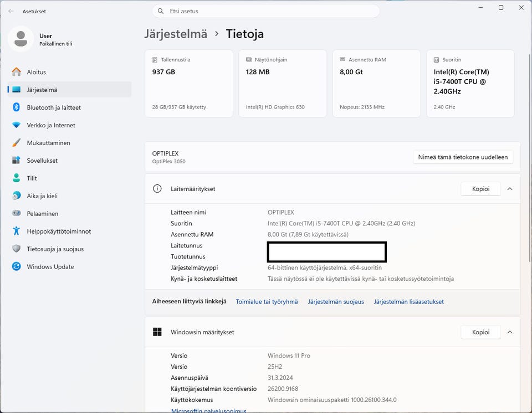This screenshot has height=413, width=532.
Task: Click the 28 GB/937 GB käytetty text
Action: (179, 107)
